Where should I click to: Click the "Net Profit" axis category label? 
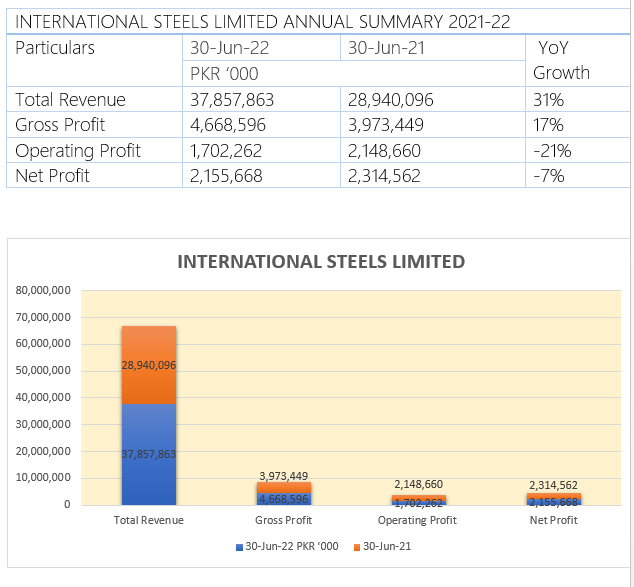click(554, 520)
